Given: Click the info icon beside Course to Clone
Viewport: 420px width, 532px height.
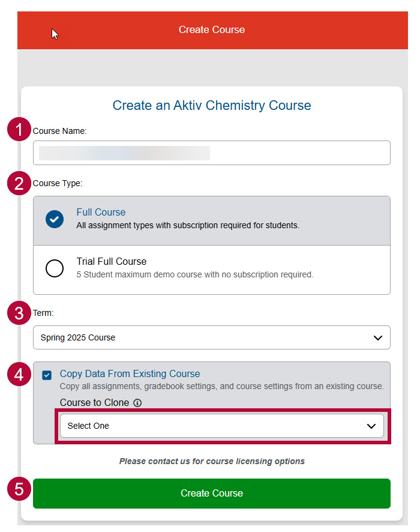Looking at the screenshot, I should pyautogui.click(x=137, y=403).
